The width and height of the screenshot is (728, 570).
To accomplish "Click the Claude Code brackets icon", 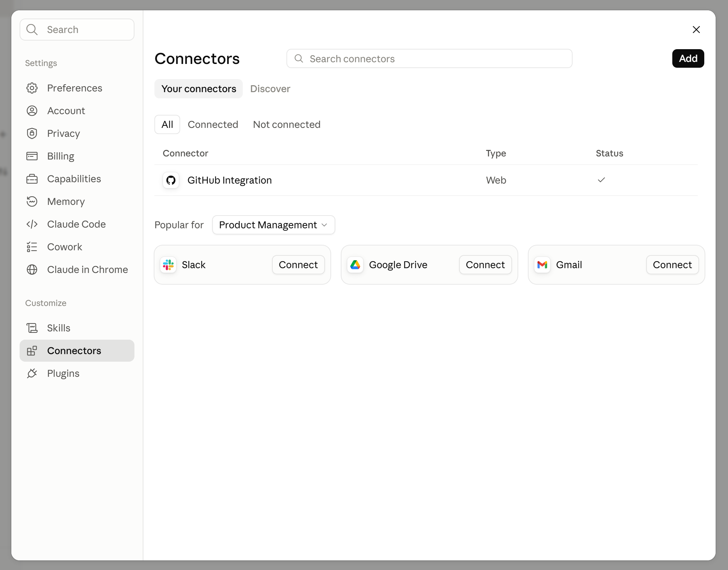I will tap(32, 224).
